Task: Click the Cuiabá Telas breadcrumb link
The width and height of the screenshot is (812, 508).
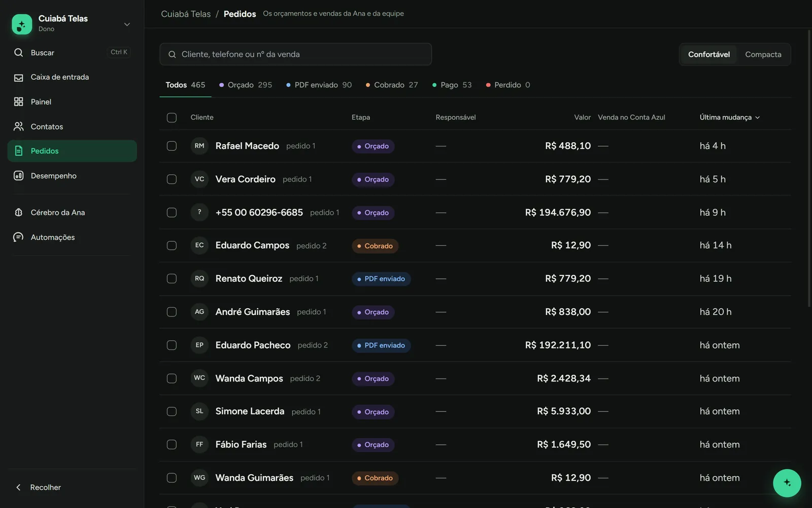Action: (x=186, y=14)
